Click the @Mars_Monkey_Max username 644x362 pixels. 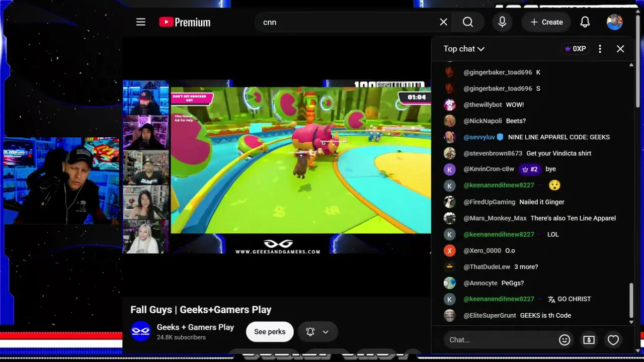pos(495,218)
